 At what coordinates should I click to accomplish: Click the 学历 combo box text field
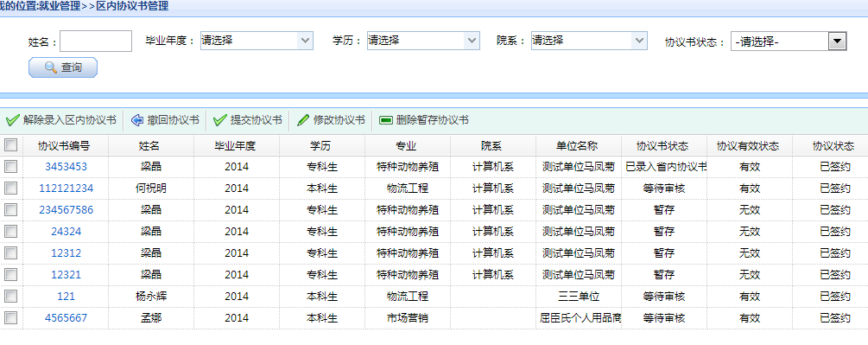click(x=415, y=41)
